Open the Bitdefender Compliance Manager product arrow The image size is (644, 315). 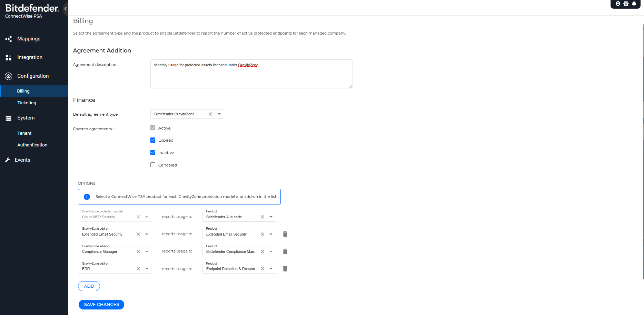271,251
